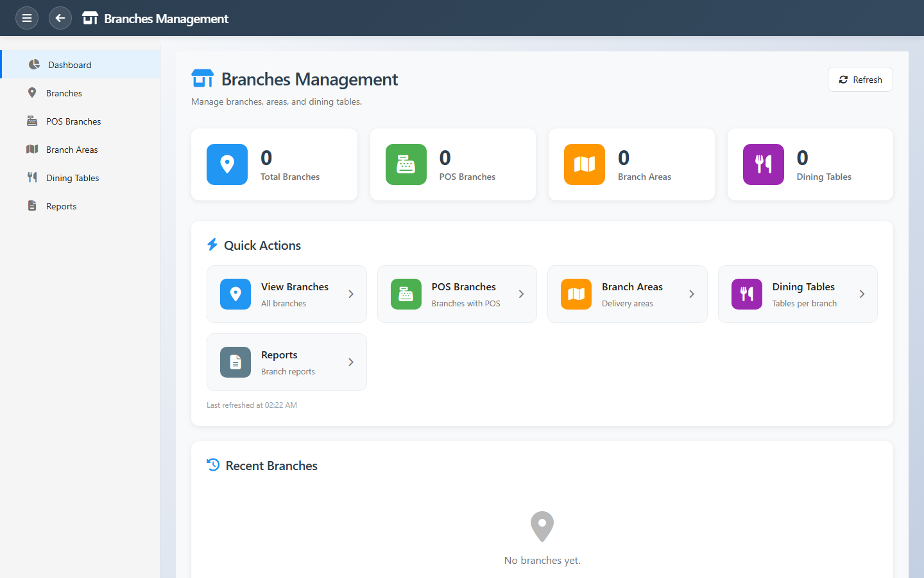Open Branch Areas from the sidebar
Viewport: 924px width, 578px height.
(72, 150)
